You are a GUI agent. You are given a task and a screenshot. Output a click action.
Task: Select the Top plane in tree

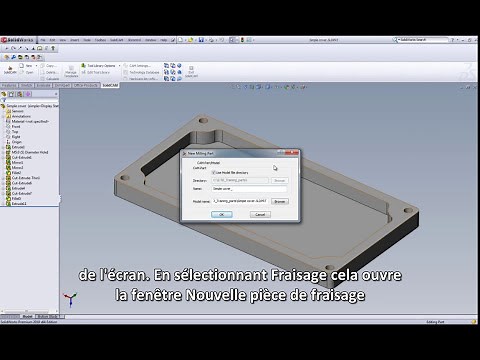(13, 132)
